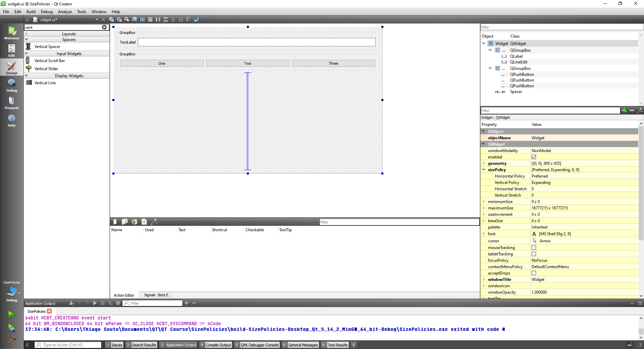
Task: Apply Lay Out in a Form Layout
Action: 173,19
